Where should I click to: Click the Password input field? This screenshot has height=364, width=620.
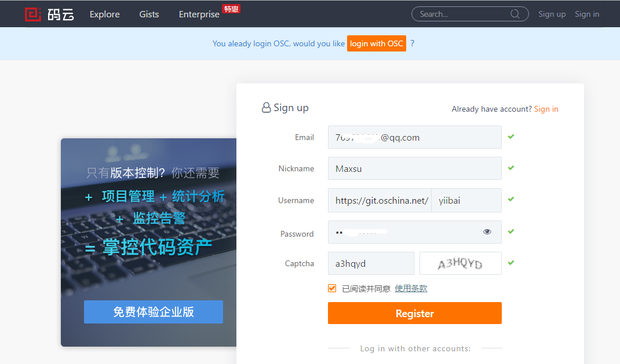pyautogui.click(x=415, y=232)
